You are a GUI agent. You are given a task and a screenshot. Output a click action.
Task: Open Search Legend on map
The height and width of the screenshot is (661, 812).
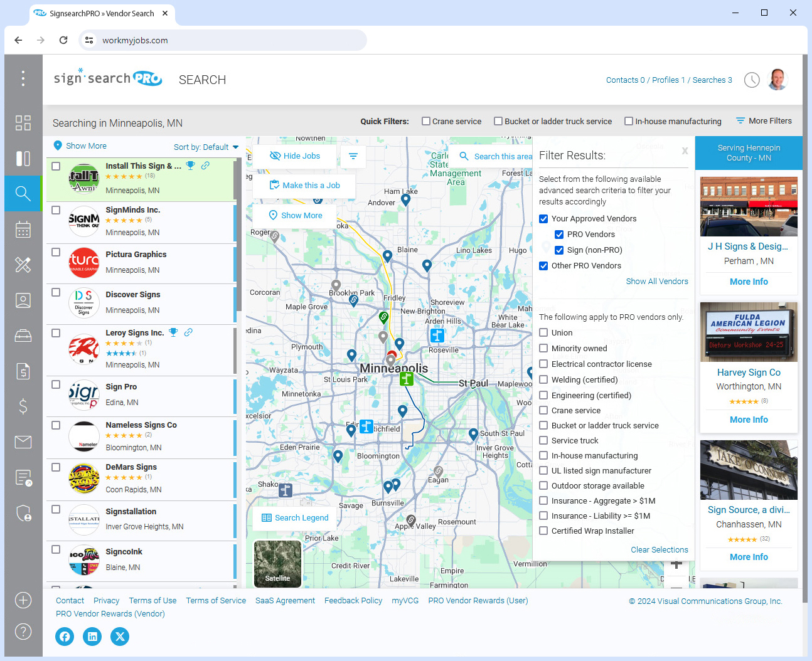tap(295, 517)
